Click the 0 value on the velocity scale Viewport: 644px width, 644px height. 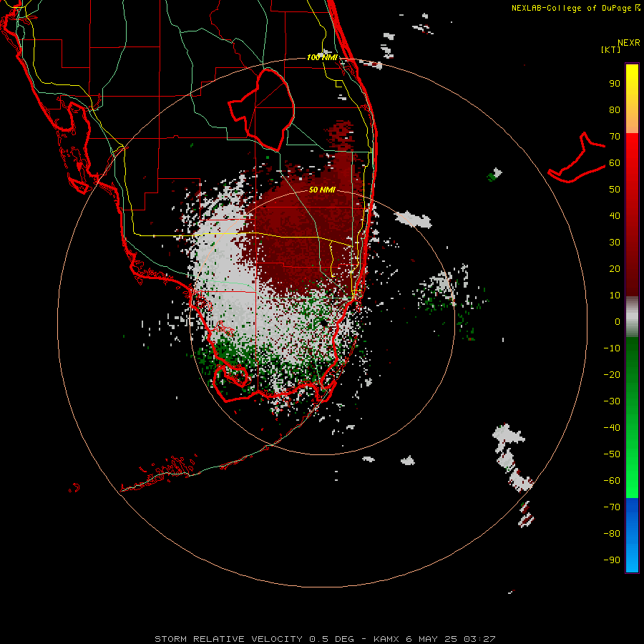(618, 321)
